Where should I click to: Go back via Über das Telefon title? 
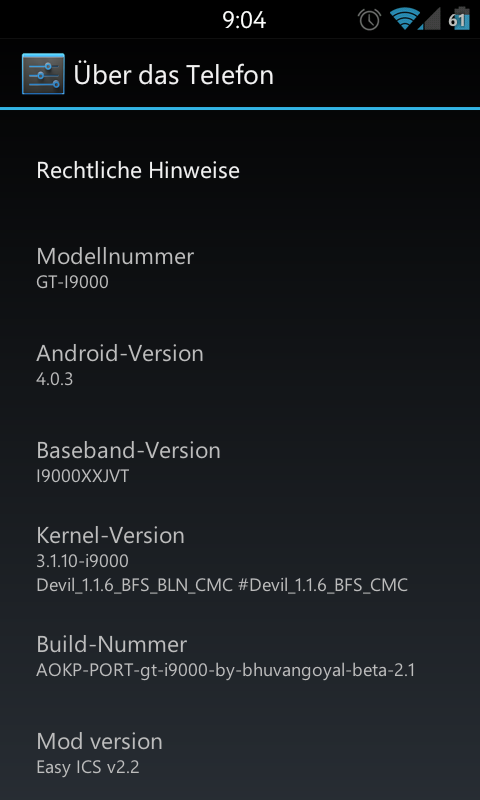pyautogui.click(x=173, y=74)
